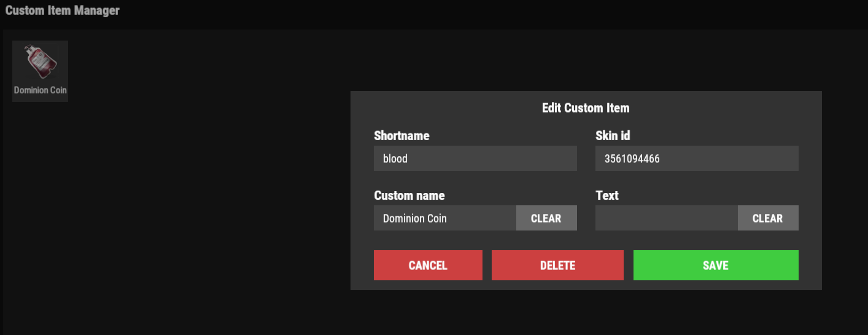
Task: Select the Dominion Coin blood bag icon
Action: (x=41, y=62)
